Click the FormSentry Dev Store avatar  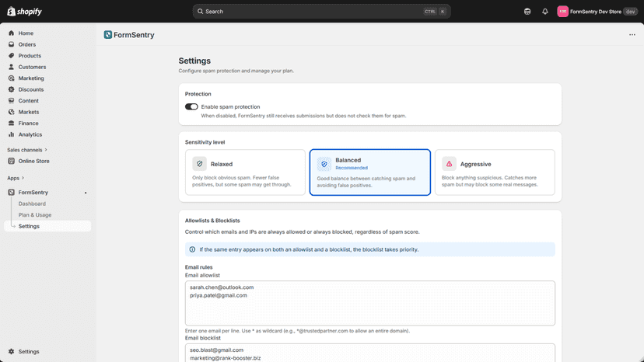tap(562, 12)
